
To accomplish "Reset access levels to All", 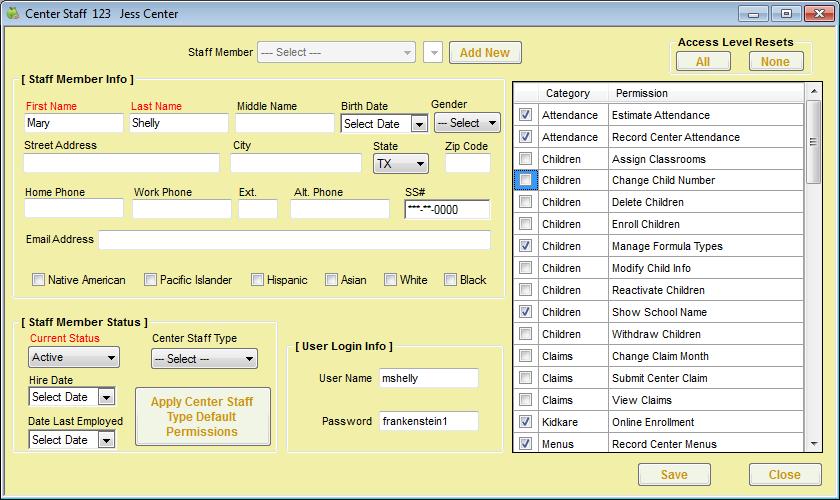I will [703, 62].
